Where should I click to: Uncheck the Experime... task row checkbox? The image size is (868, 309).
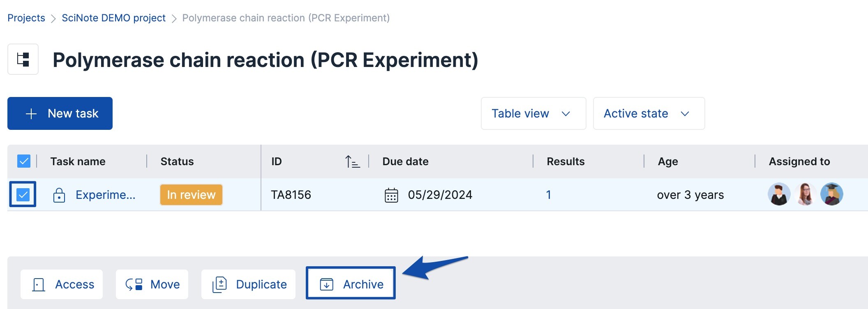click(x=23, y=194)
